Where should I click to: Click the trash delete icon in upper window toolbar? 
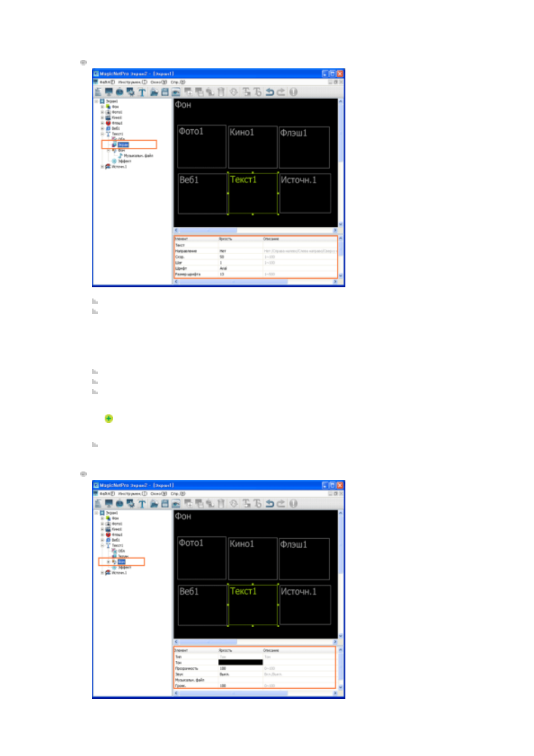pos(221,92)
